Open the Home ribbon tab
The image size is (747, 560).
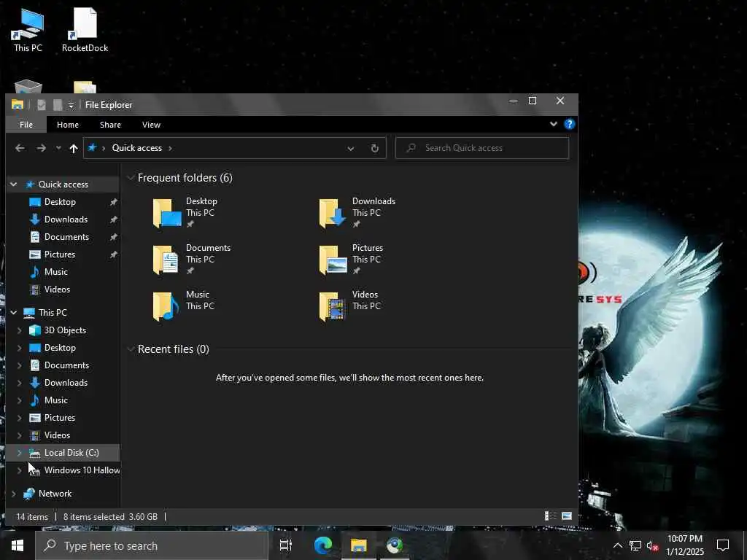68,125
